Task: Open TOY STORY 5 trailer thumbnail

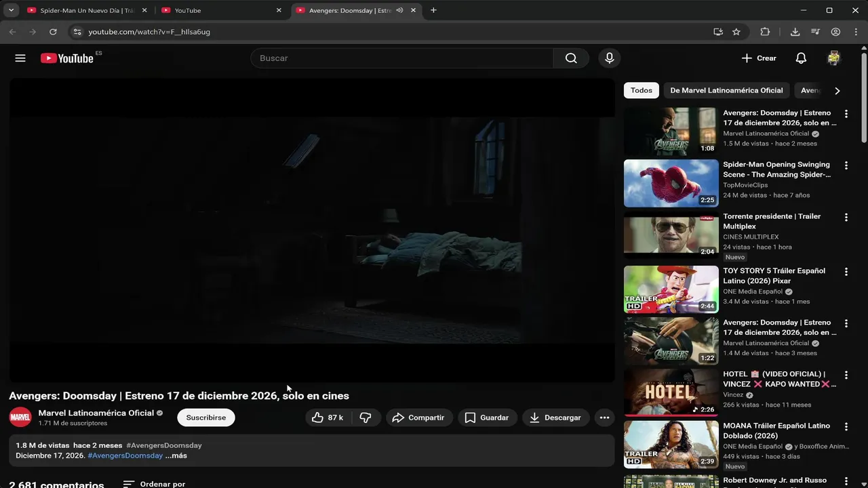Action: pos(671,289)
